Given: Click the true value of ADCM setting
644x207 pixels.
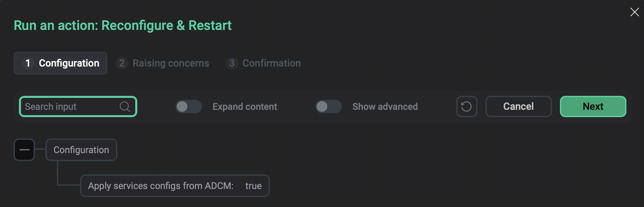Looking at the screenshot, I should (x=254, y=186).
